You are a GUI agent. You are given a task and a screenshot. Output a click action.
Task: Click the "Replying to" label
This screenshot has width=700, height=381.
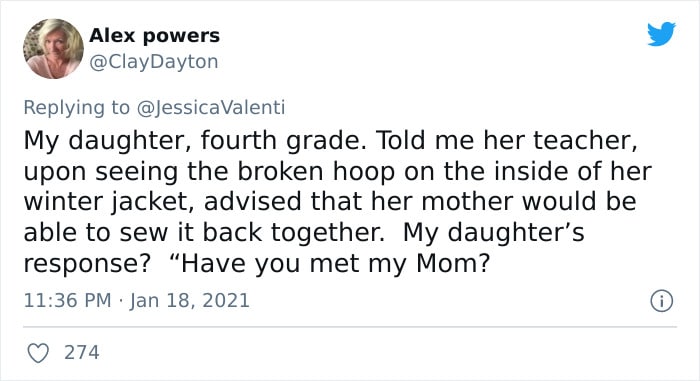pos(77,108)
